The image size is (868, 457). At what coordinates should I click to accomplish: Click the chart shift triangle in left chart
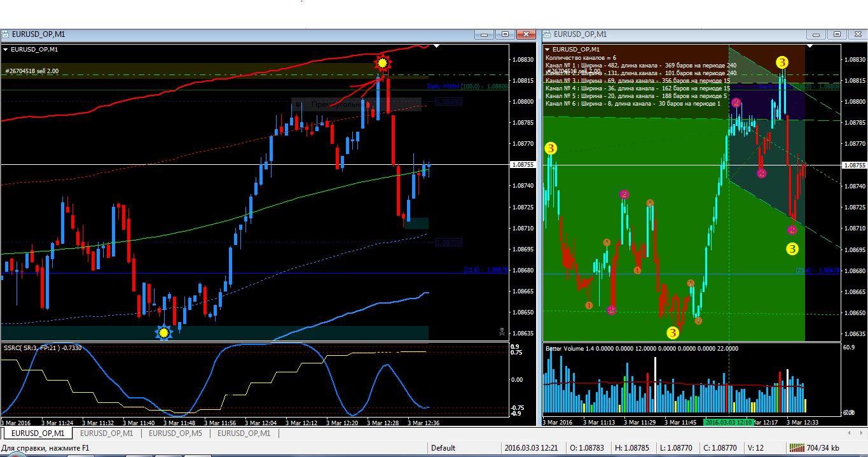click(x=436, y=46)
